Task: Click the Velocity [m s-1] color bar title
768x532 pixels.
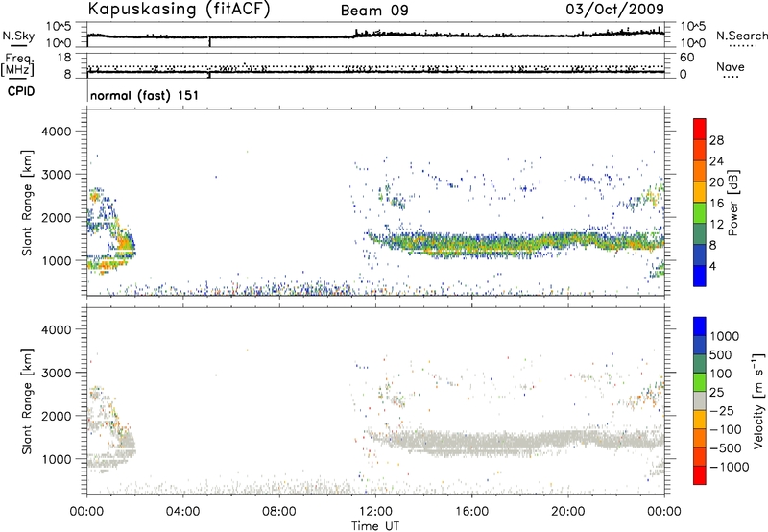Action: pyautogui.click(x=758, y=401)
